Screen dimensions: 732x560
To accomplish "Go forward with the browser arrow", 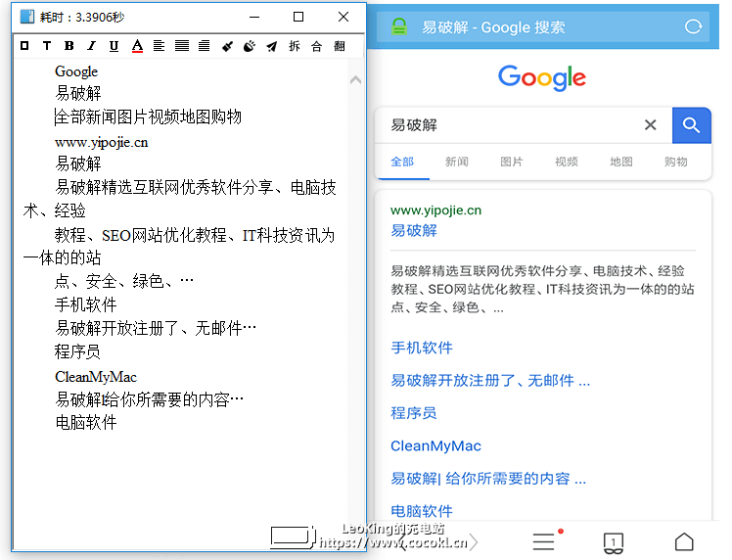I will (x=474, y=542).
